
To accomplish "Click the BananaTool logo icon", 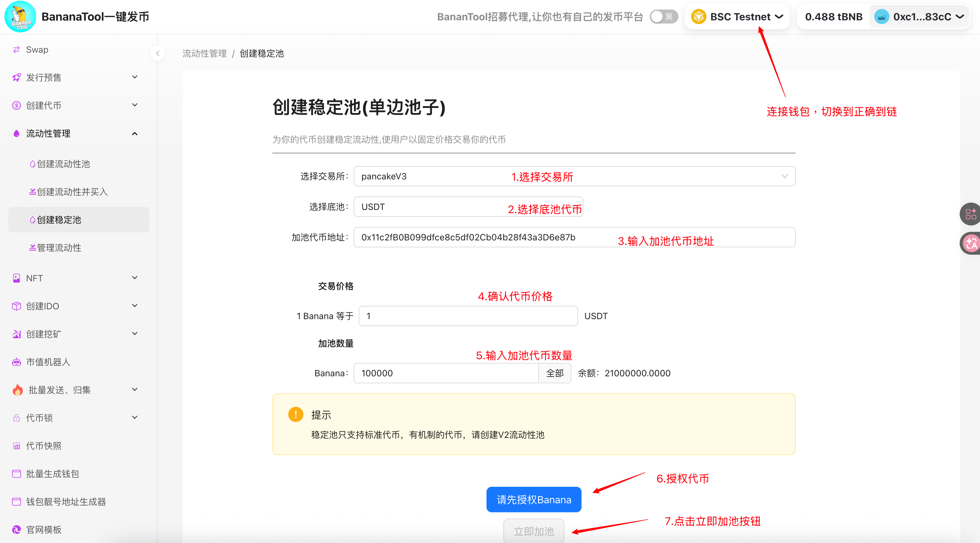I will (x=20, y=17).
